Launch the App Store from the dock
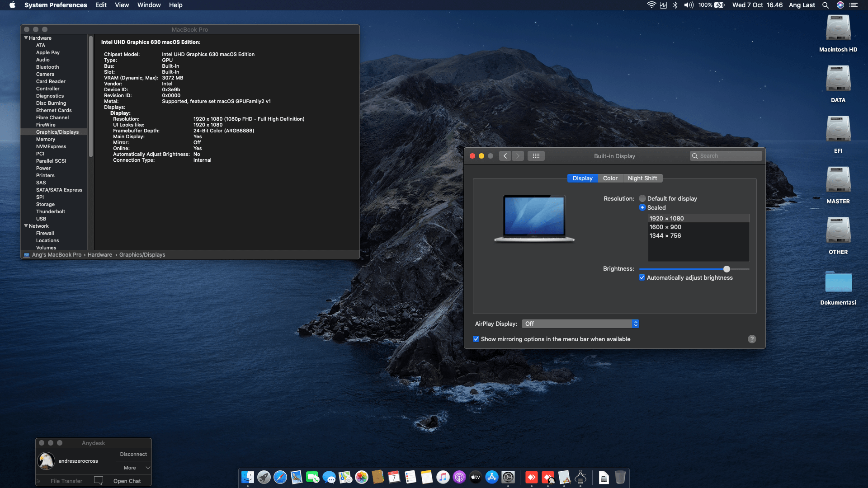Viewport: 868px width, 488px height. pos(492,477)
